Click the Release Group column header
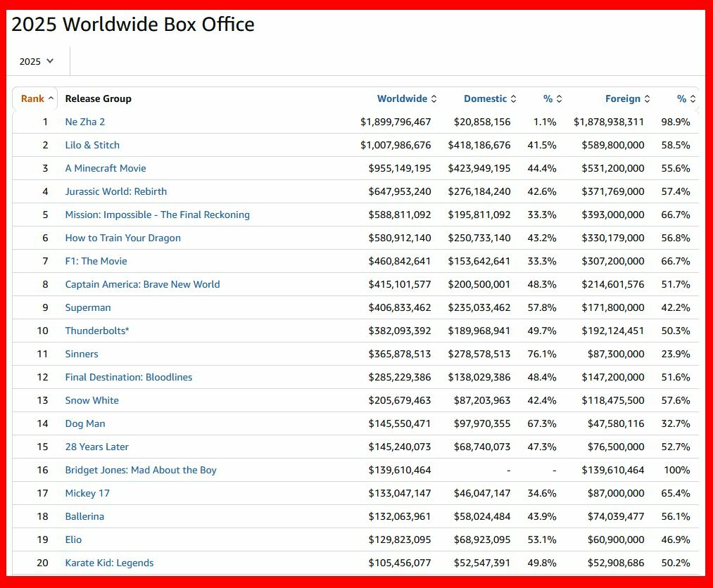713x588 pixels. point(99,98)
